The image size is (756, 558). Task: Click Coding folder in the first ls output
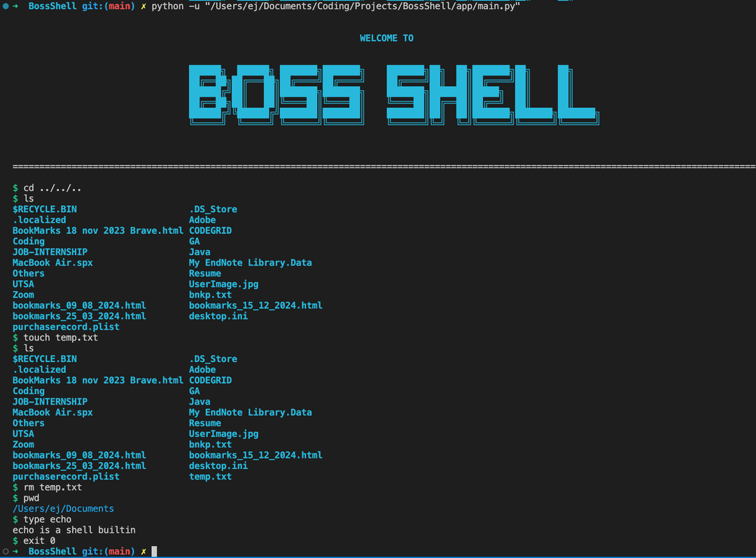(x=29, y=241)
